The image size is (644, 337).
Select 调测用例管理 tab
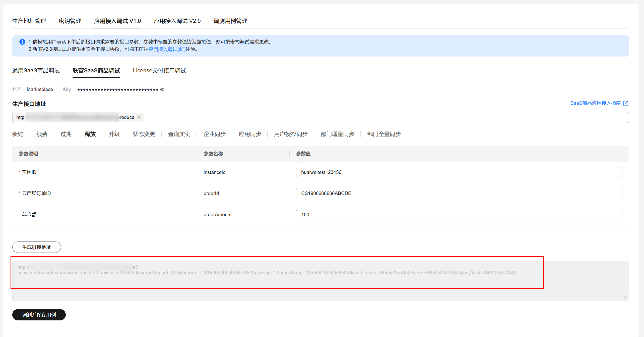[230, 21]
